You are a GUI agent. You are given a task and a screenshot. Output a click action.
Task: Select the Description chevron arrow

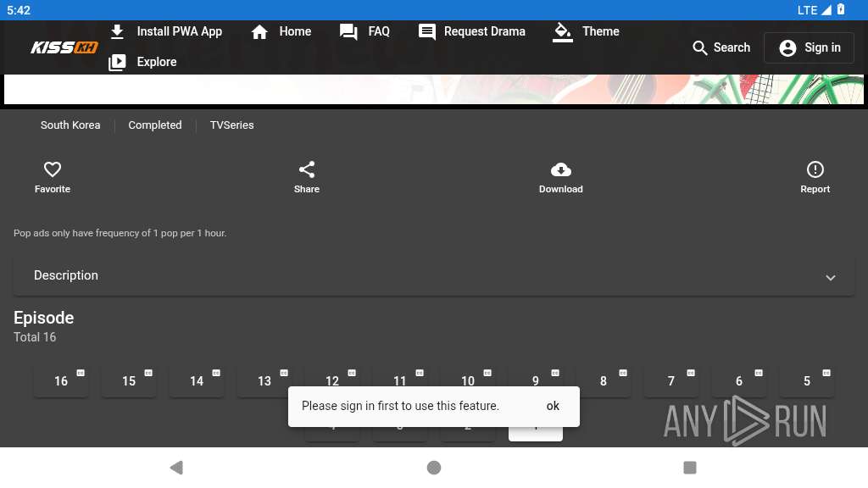(x=831, y=277)
